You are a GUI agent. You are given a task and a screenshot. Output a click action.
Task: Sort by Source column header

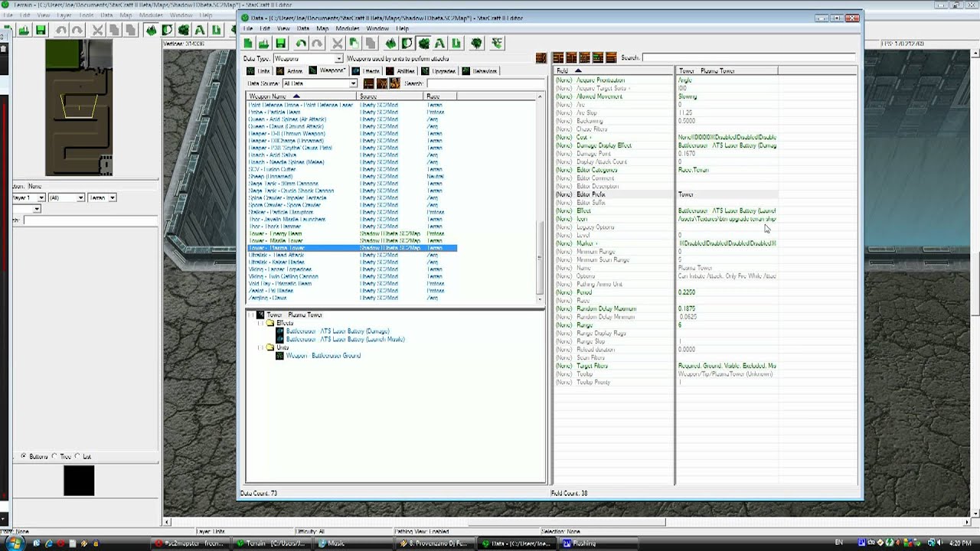(x=390, y=96)
